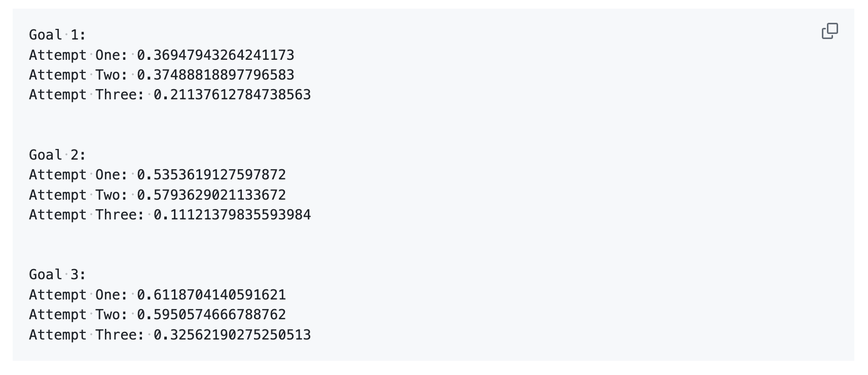Click the value 0.36947943264241173
The height and width of the screenshot is (375, 868).
coord(215,55)
